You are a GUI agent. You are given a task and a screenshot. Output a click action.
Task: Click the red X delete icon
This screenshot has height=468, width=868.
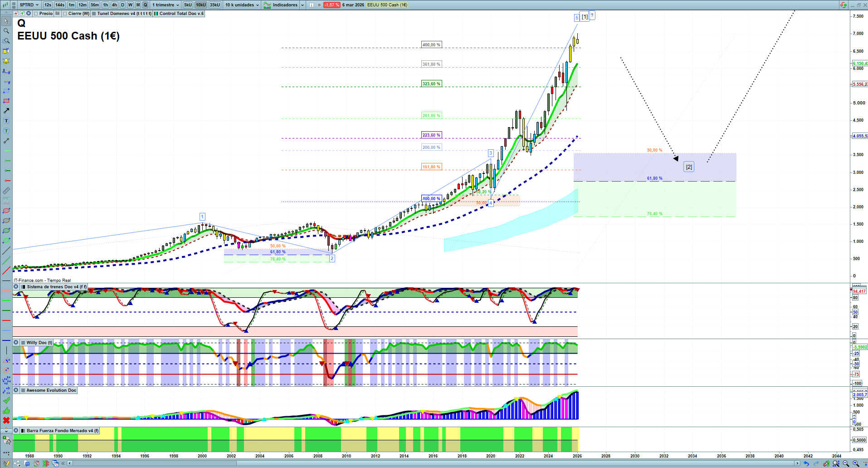(x=6, y=420)
